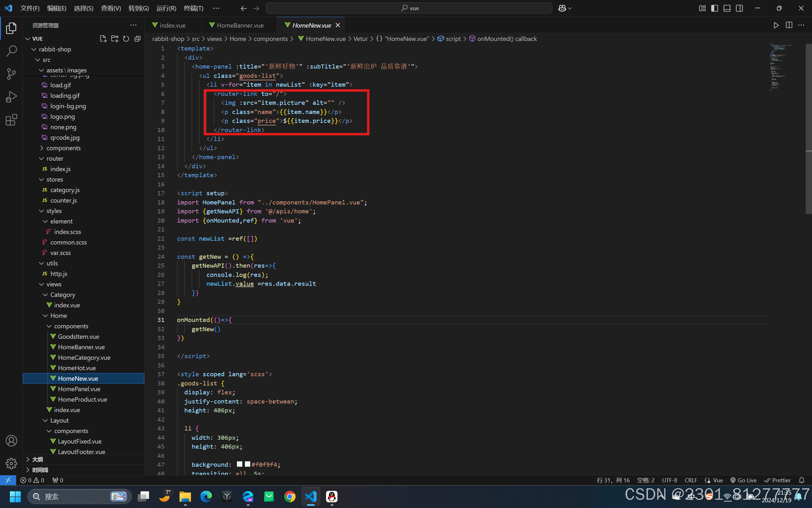Run the current file with play icon
Image resolution: width=812 pixels, height=508 pixels.
(x=776, y=25)
